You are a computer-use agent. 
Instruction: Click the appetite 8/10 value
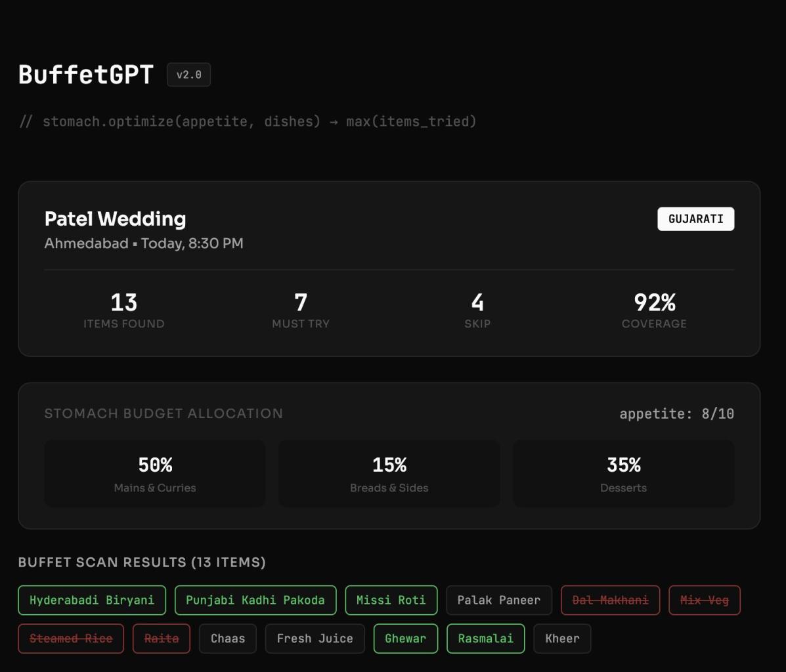[676, 413]
